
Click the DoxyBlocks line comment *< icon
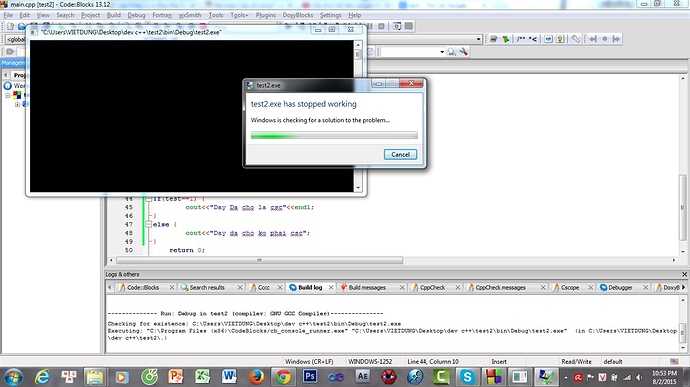tap(533, 39)
